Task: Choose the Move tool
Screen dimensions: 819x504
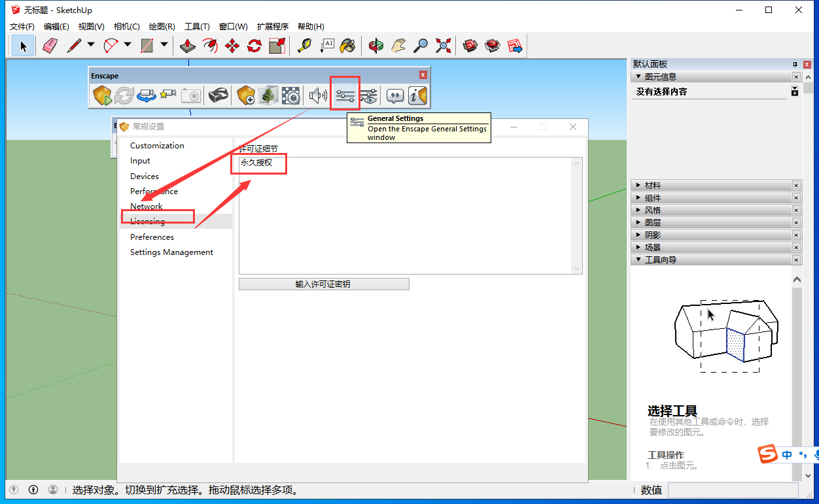Action: 232,46
